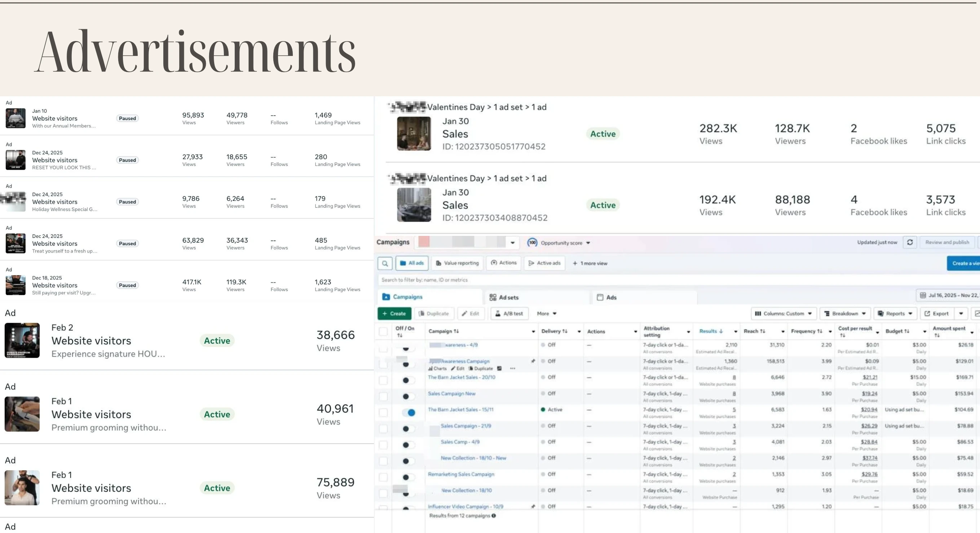
Task: Click the A/B test flask button
Action: point(509,313)
